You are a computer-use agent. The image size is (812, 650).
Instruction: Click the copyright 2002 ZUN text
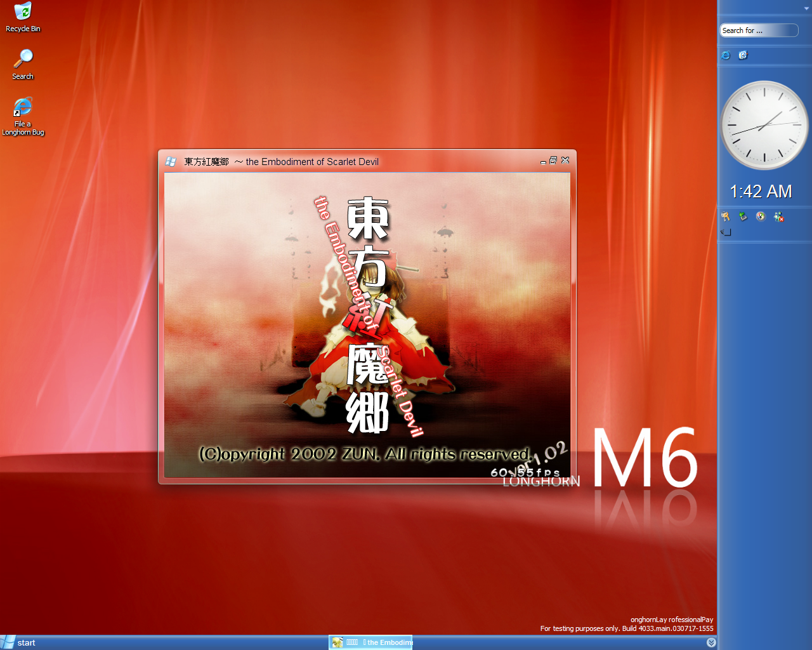[x=365, y=454]
